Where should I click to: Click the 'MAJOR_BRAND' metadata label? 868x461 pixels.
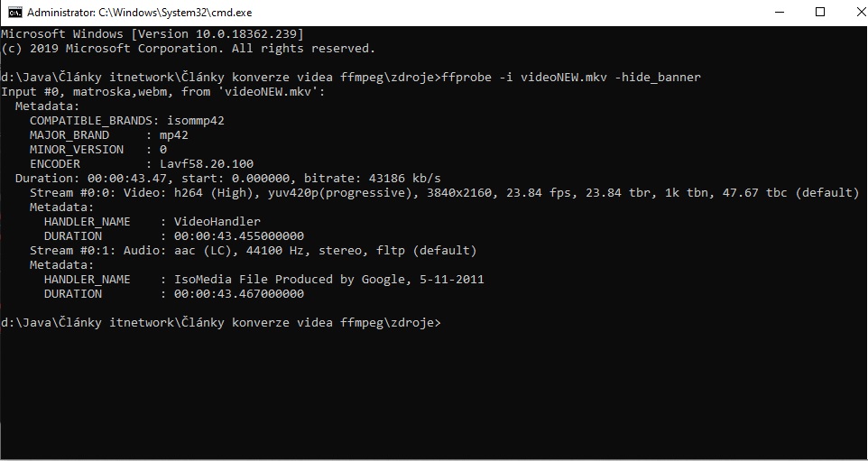[x=69, y=135]
